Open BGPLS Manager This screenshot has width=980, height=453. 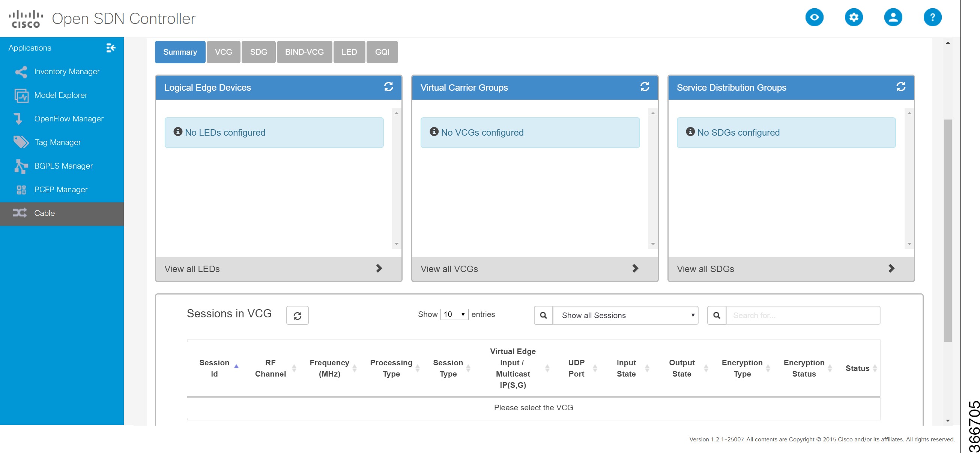[x=63, y=166]
